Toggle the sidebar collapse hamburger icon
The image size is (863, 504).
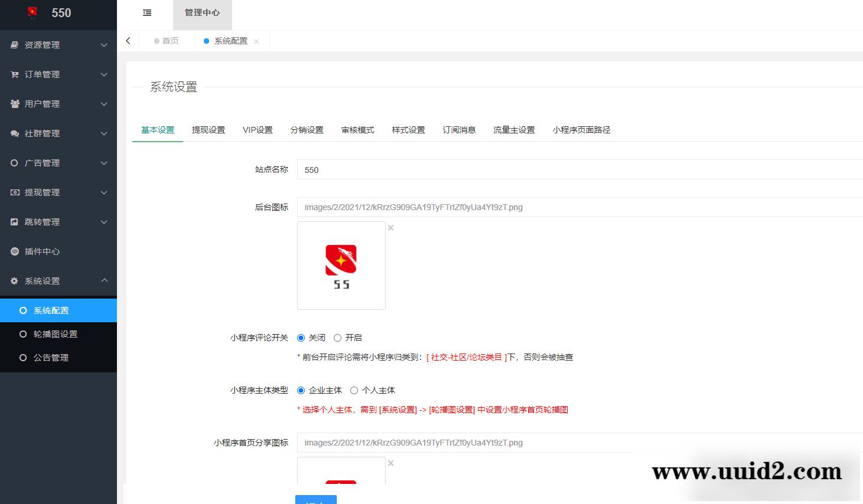(x=146, y=12)
